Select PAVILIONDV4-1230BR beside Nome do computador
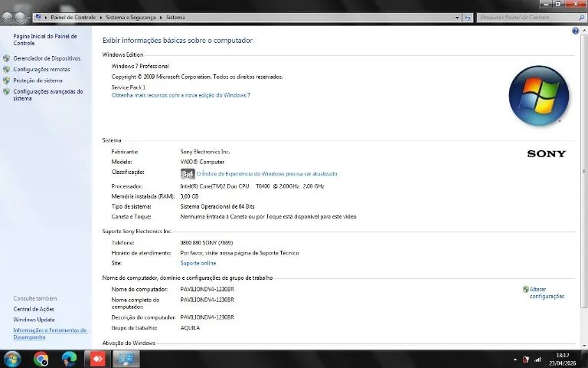 pyautogui.click(x=207, y=290)
